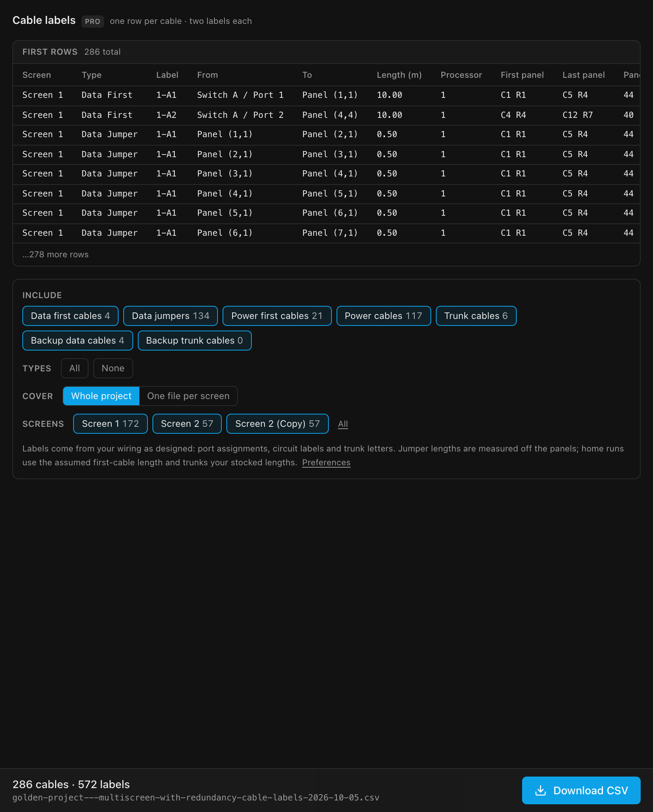
Task: Toggle the Trunk cables 6 chip
Action: coord(476,316)
